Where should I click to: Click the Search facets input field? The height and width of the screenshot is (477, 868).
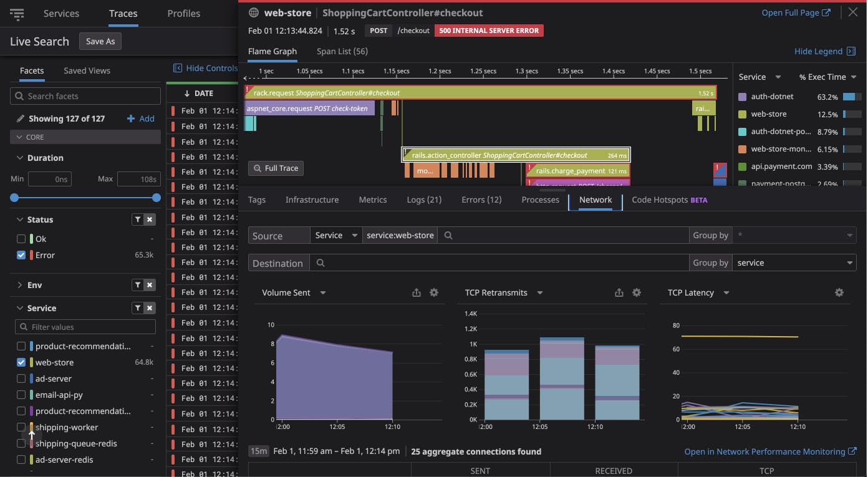point(85,95)
